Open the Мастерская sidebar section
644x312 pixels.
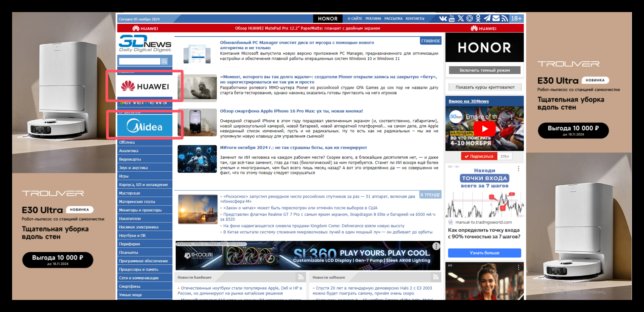[145, 193]
